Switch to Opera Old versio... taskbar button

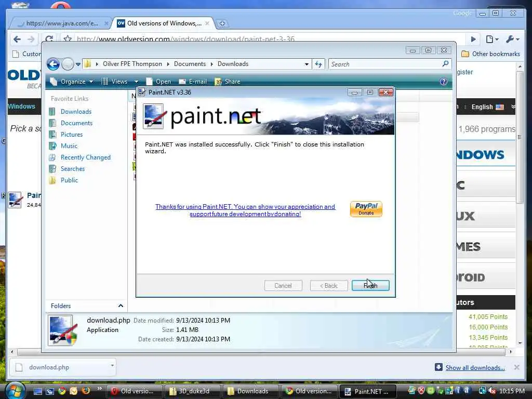[135, 391]
